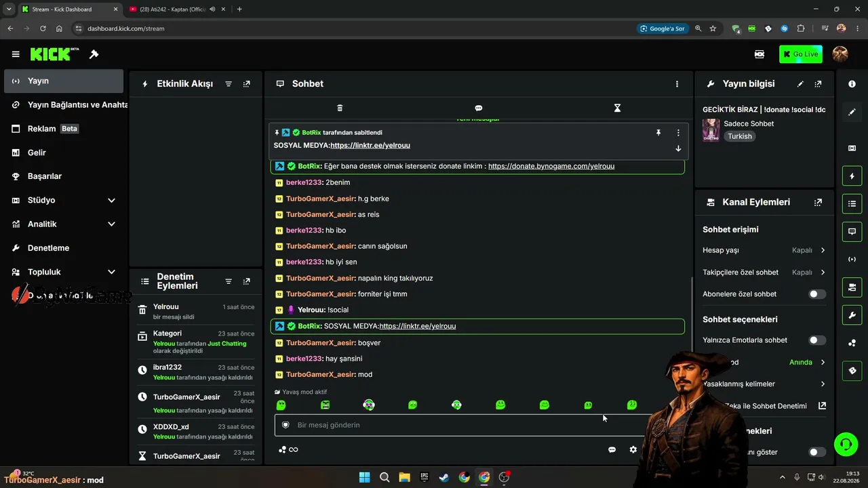868x488 pixels.
Task: Open Hesap yaşı setting showing Kapalı
Action: [x=764, y=250]
